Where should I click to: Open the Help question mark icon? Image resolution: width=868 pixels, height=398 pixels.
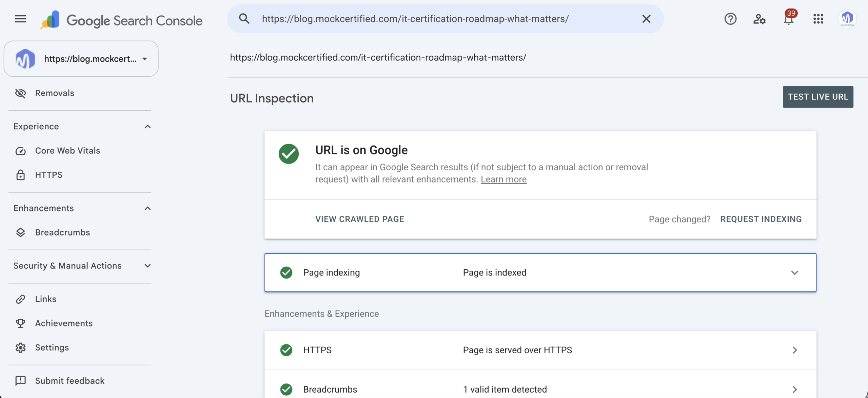(730, 19)
